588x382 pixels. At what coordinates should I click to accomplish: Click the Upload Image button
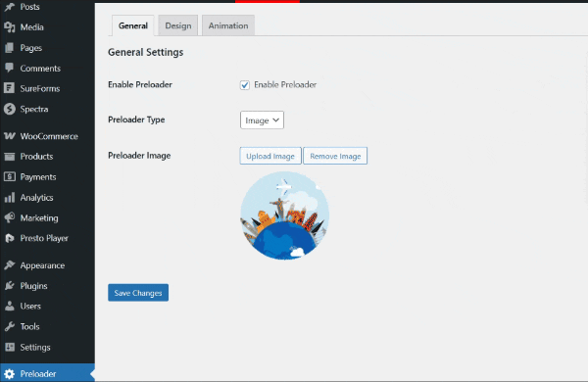coord(270,156)
